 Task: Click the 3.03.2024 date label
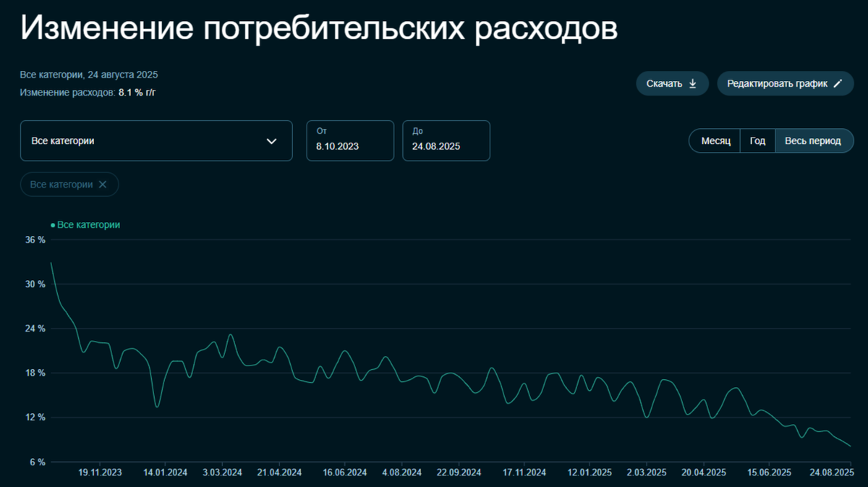222,473
